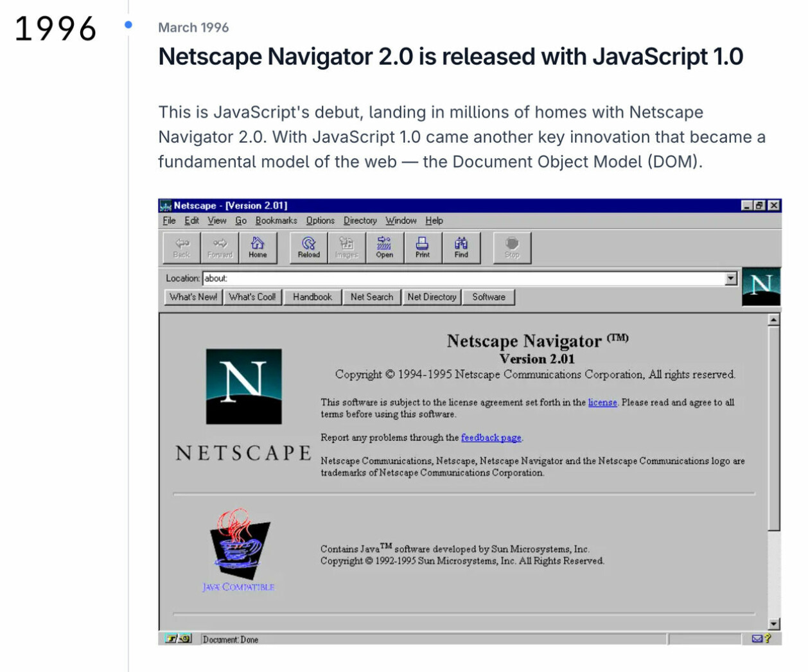Restore down the Netscape window
808x672 pixels.
(760, 206)
